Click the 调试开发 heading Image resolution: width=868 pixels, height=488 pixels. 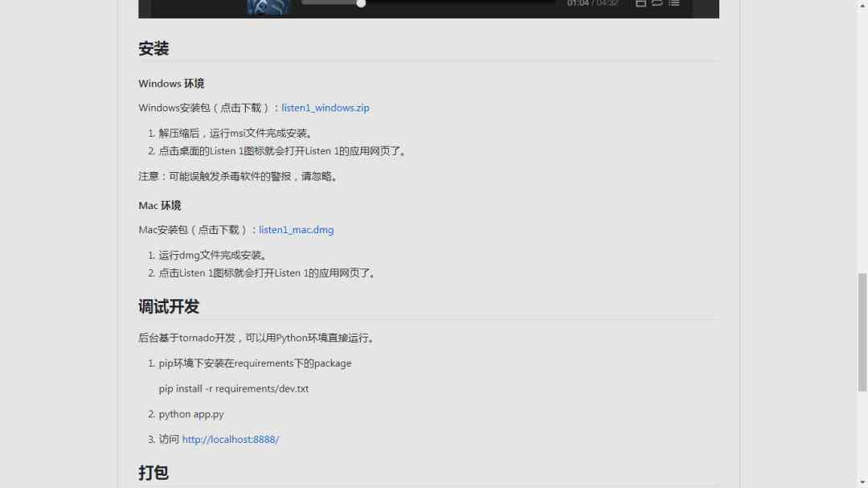coord(168,307)
